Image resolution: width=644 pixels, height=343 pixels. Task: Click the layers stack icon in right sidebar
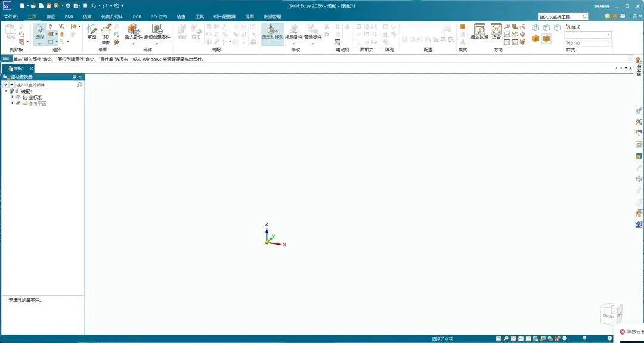click(x=639, y=179)
